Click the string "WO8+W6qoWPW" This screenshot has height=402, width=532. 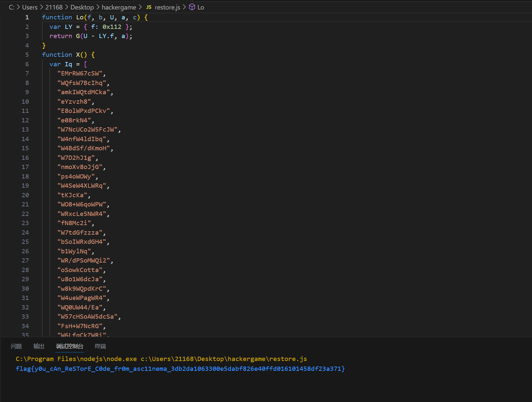click(82, 204)
